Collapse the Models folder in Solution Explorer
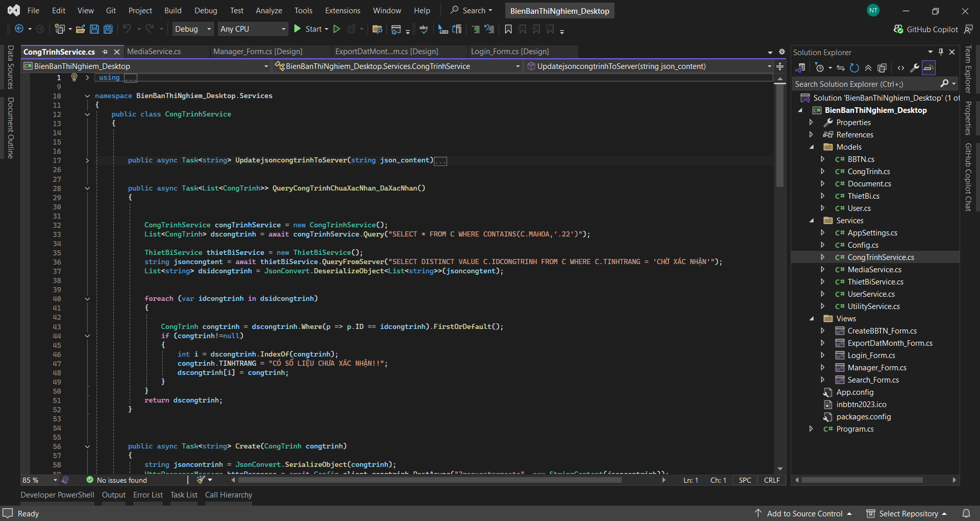Viewport: 980px width, 521px height. [x=812, y=147]
